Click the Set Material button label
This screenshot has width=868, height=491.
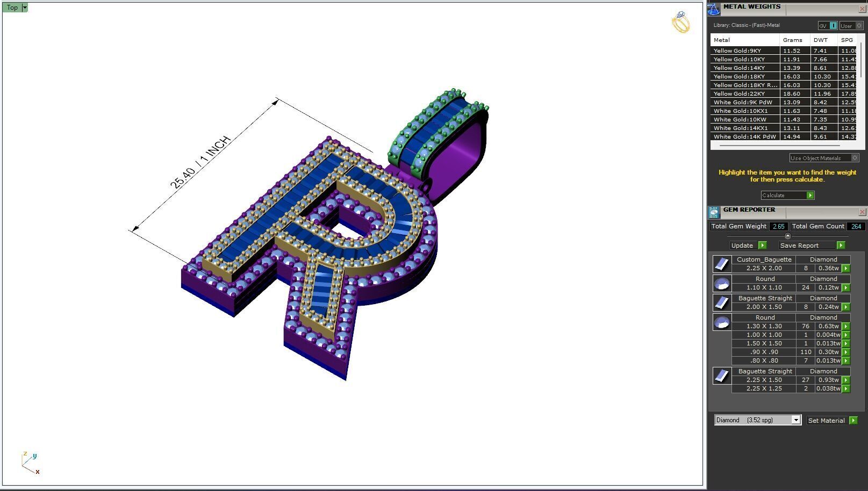coord(826,420)
